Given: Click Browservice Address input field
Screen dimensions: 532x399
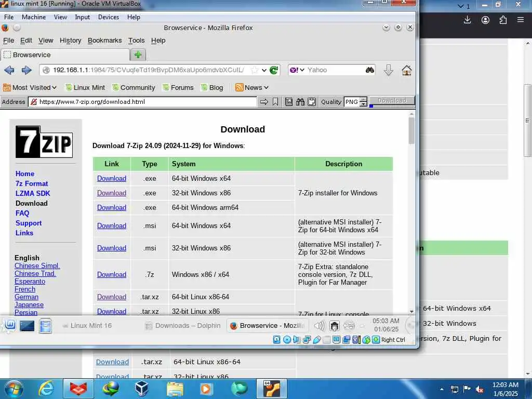Looking at the screenshot, I should click(142, 102).
